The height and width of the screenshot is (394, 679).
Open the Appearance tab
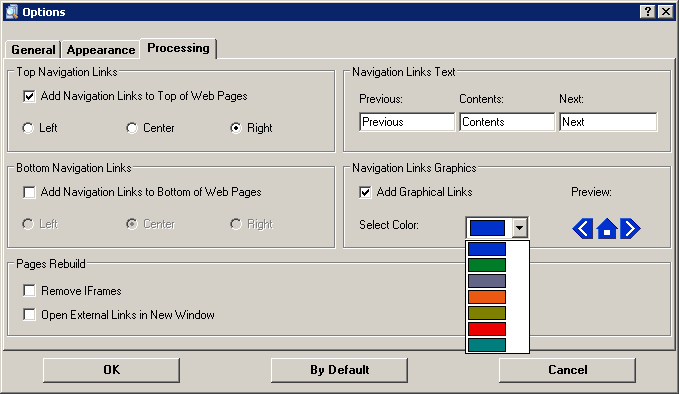100,50
